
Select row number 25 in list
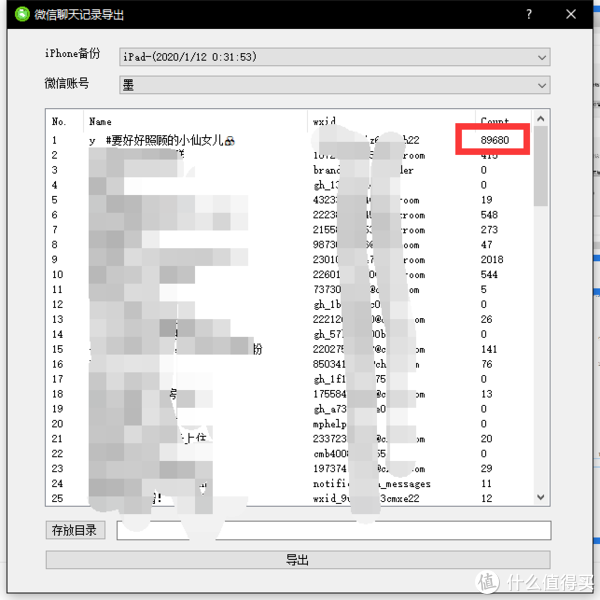(57, 498)
